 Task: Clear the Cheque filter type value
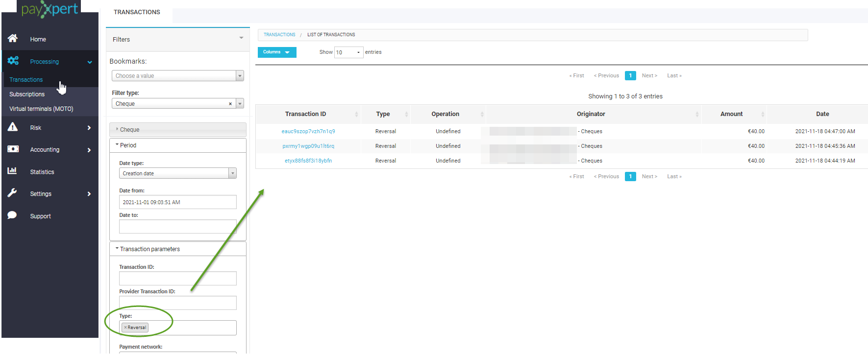coord(230,104)
